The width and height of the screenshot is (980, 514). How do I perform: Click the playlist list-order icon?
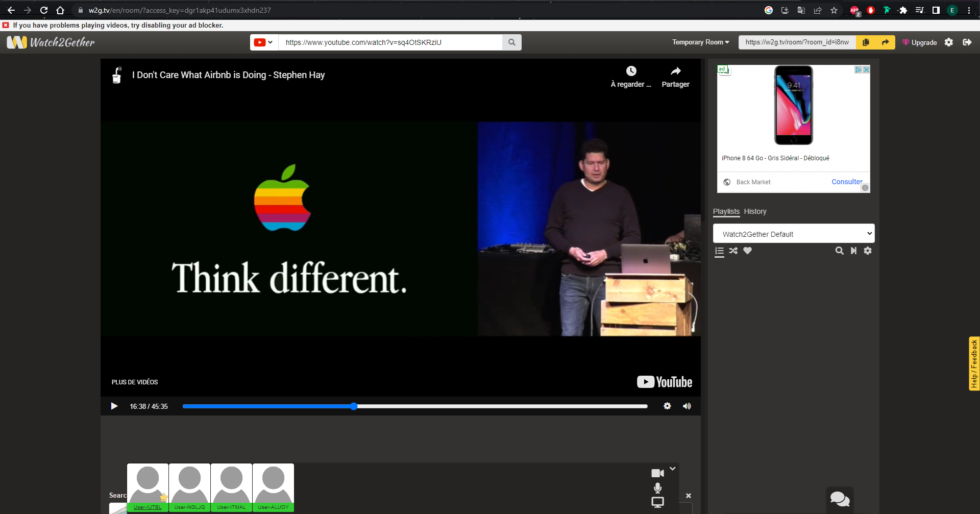click(x=719, y=251)
